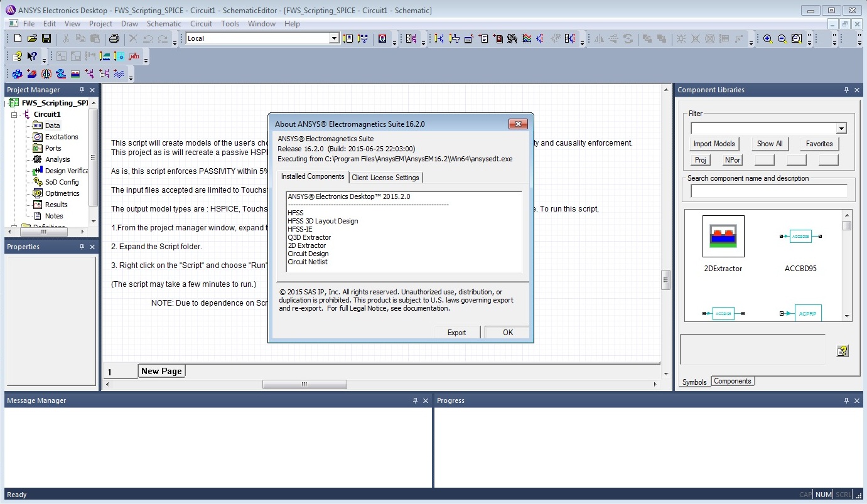
Task: Select the New Page schematic tab
Action: pyautogui.click(x=161, y=371)
